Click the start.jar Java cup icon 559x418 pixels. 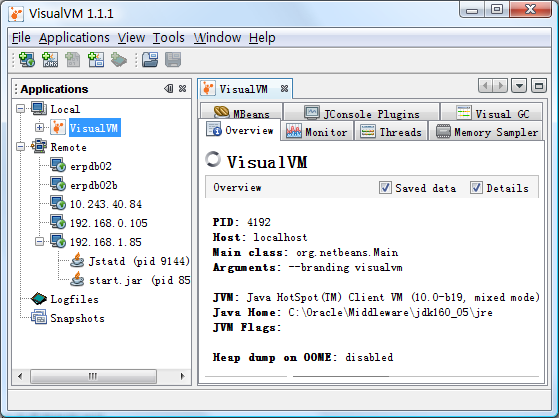tap(77, 279)
